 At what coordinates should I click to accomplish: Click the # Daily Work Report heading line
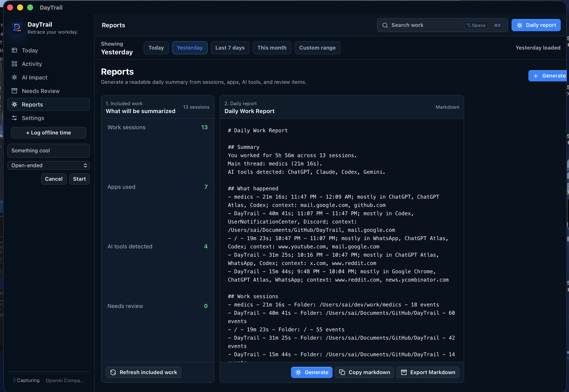pyautogui.click(x=258, y=131)
